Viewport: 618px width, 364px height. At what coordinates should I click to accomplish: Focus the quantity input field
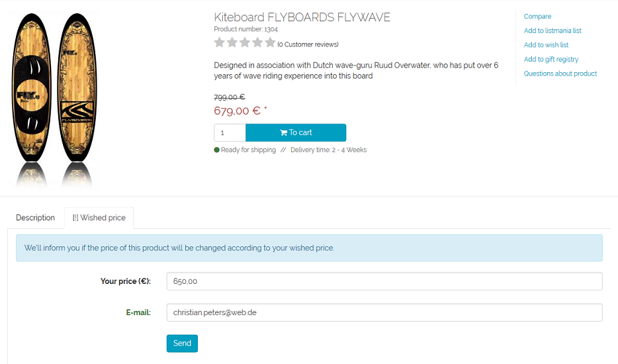coord(230,133)
